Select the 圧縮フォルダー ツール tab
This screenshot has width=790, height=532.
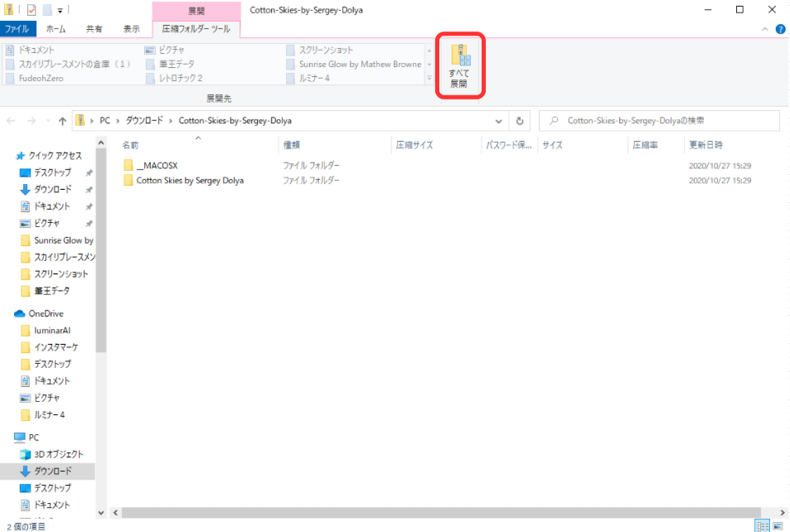[x=196, y=29]
